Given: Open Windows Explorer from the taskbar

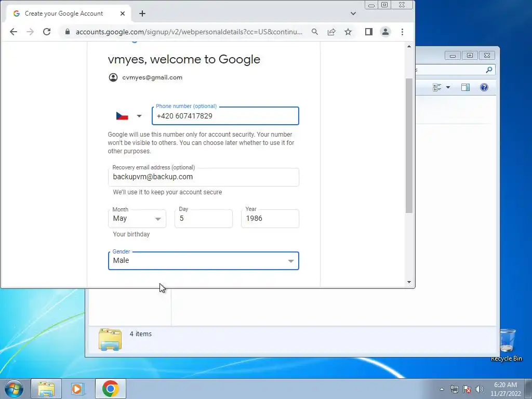Looking at the screenshot, I should (x=46, y=389).
